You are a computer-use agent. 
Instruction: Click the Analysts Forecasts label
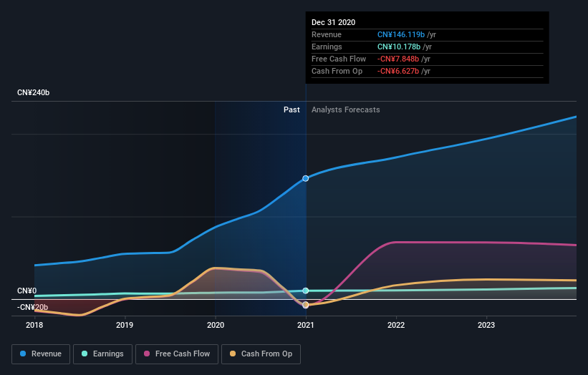tap(346, 109)
